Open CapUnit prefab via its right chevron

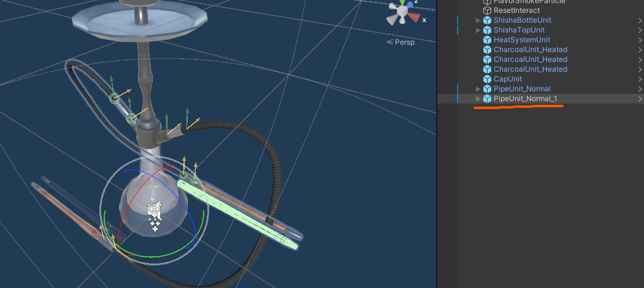click(x=640, y=79)
